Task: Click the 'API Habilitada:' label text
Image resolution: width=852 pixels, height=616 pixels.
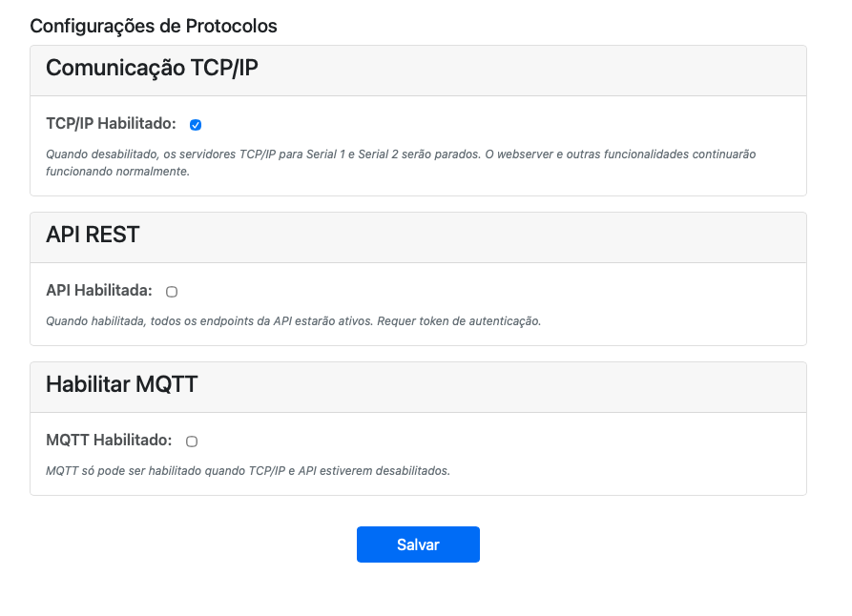Action: [x=99, y=291]
